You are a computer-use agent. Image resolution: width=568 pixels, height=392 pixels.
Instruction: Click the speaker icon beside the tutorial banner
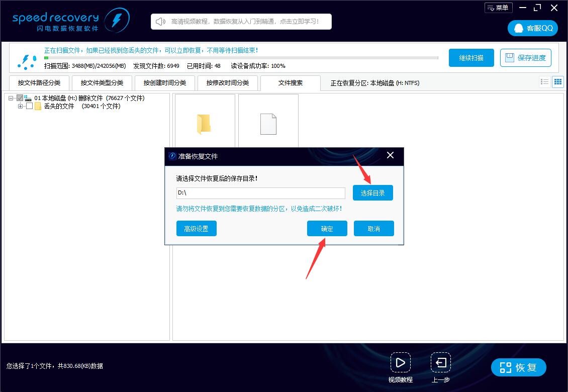click(160, 21)
